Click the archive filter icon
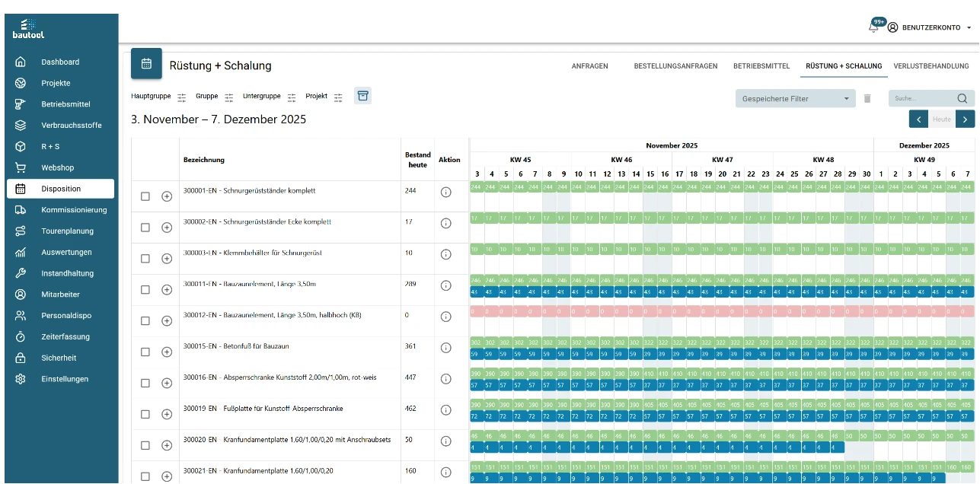Image resolution: width=980 pixels, height=484 pixels. click(x=363, y=96)
